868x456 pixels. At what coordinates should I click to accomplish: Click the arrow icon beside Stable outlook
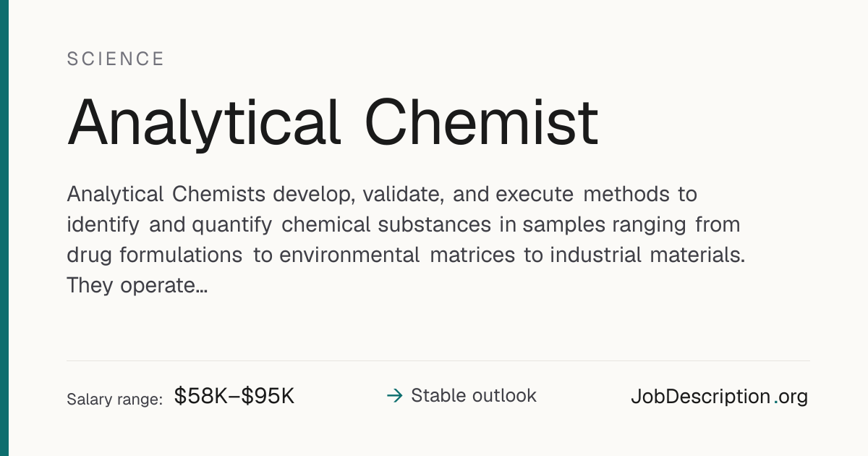pyautogui.click(x=394, y=396)
